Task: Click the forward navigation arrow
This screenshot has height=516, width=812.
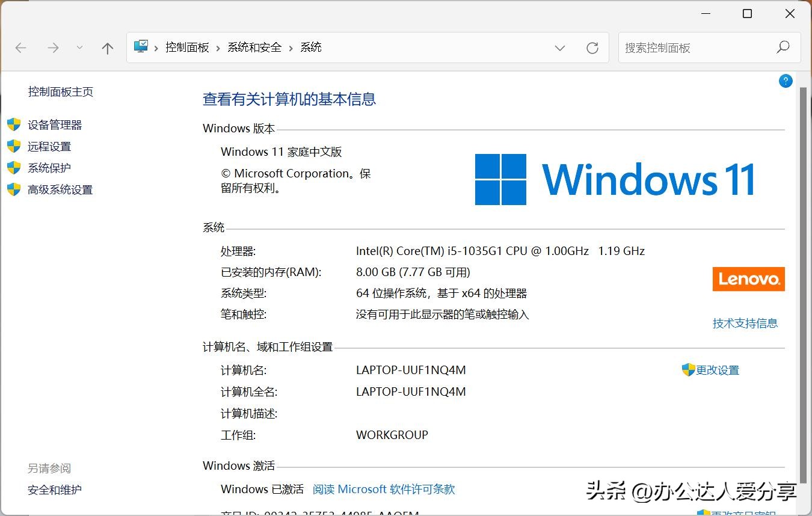Action: pyautogui.click(x=53, y=48)
